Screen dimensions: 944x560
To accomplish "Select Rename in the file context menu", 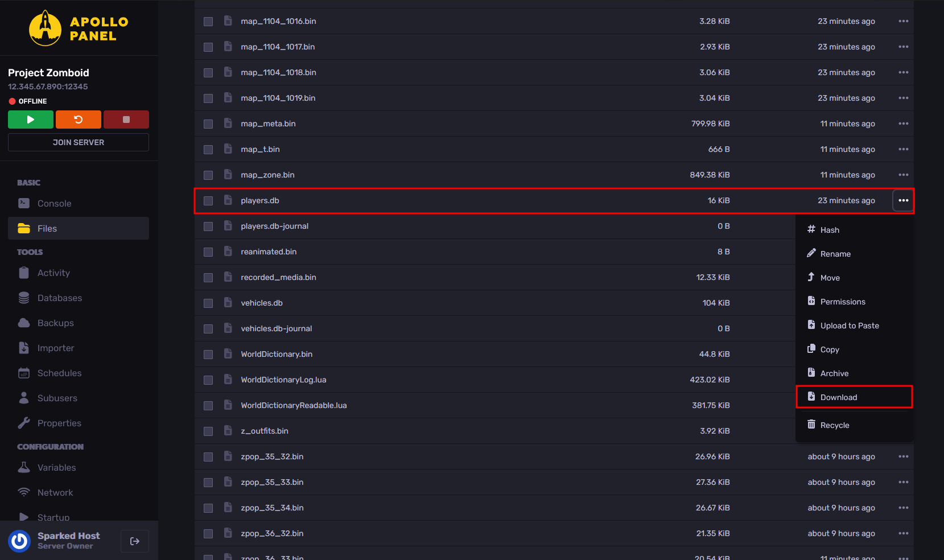I will click(835, 254).
